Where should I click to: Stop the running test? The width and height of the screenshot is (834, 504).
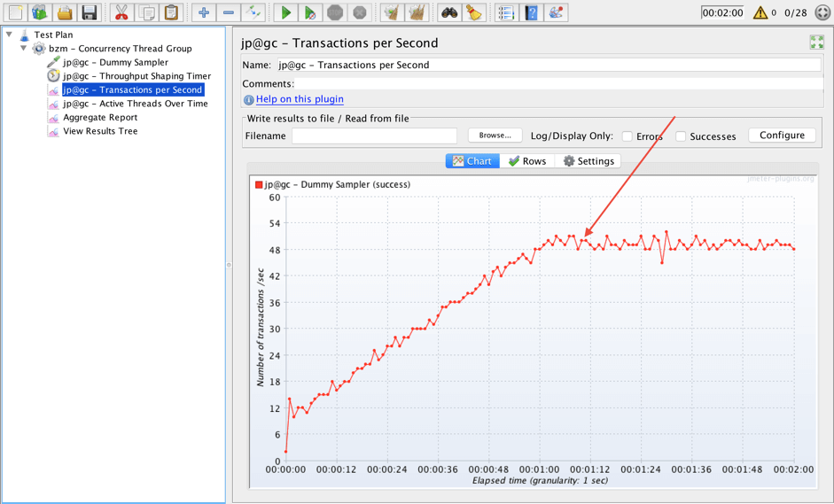334,12
